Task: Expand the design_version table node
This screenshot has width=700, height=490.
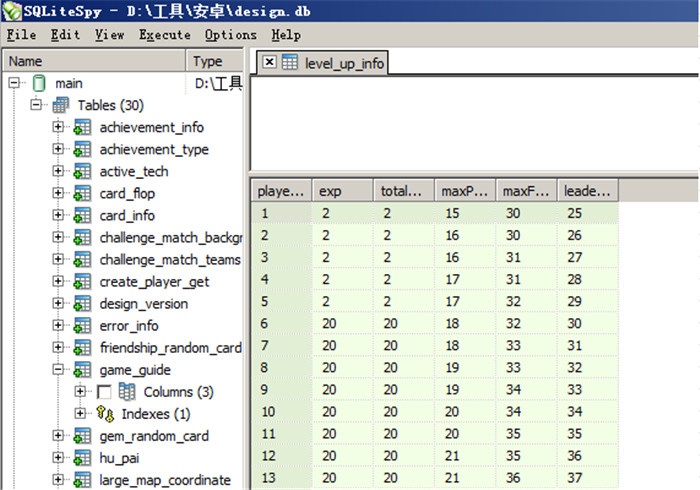Action: click(58, 303)
